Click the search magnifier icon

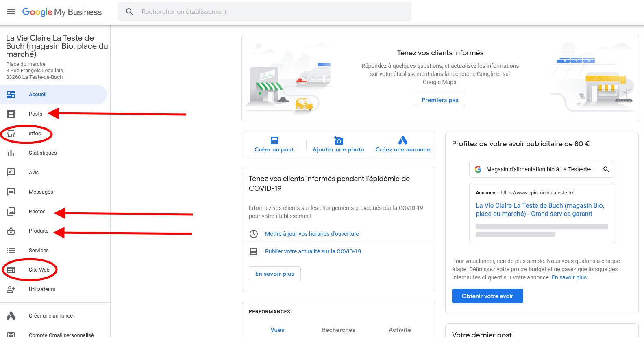[129, 12]
